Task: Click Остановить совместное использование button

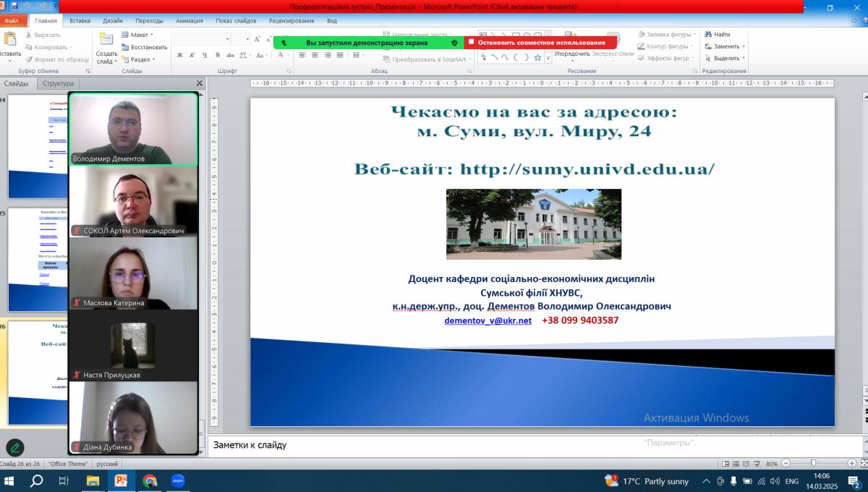Action: coord(540,43)
